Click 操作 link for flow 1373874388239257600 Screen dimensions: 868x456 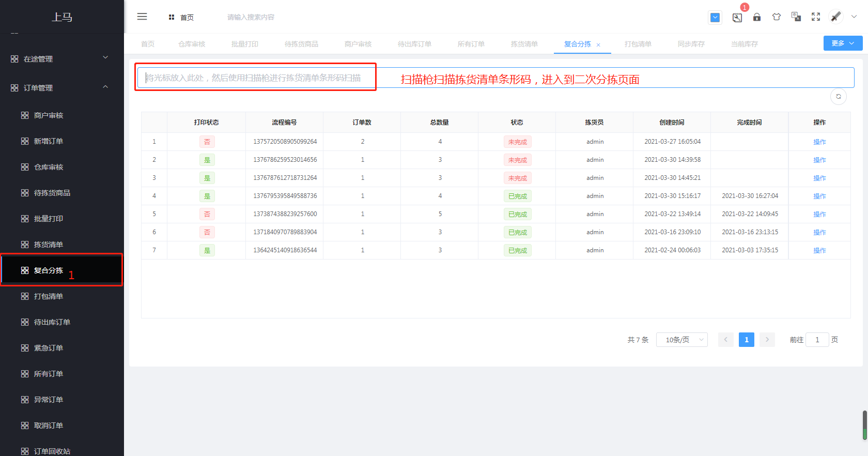819,214
